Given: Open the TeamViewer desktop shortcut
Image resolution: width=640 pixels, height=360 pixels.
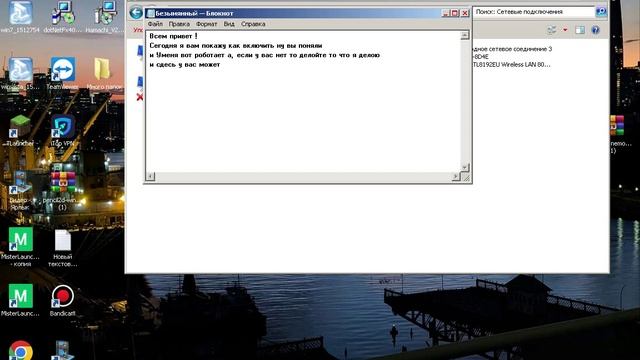Looking at the screenshot, I should tap(62, 73).
